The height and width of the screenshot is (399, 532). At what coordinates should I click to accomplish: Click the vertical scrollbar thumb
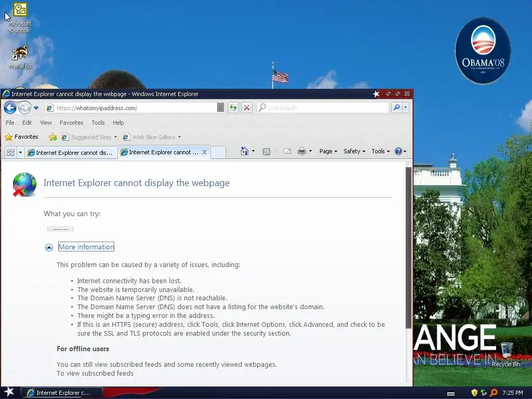[x=408, y=248]
